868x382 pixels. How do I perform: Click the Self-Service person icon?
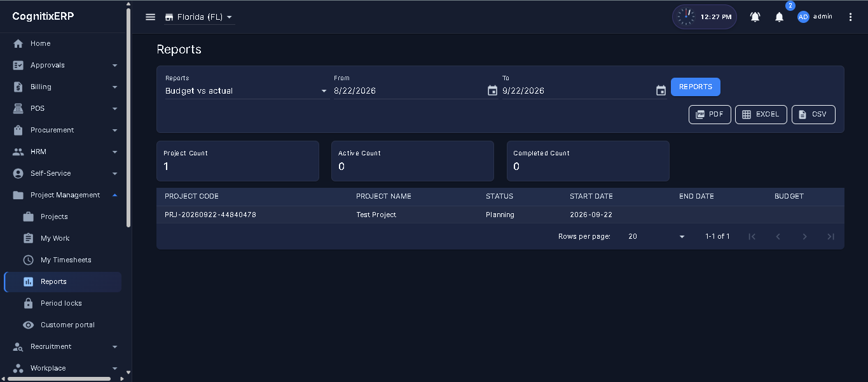tap(18, 173)
